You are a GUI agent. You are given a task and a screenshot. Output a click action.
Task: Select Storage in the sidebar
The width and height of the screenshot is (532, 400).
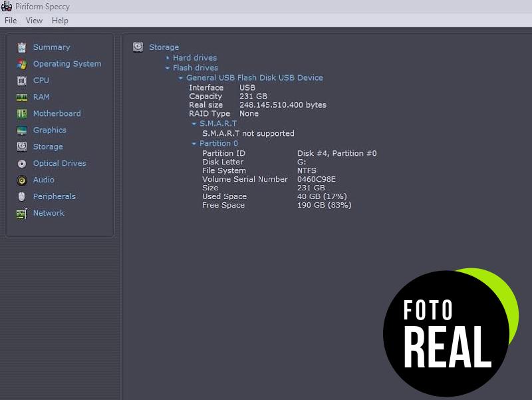48,146
